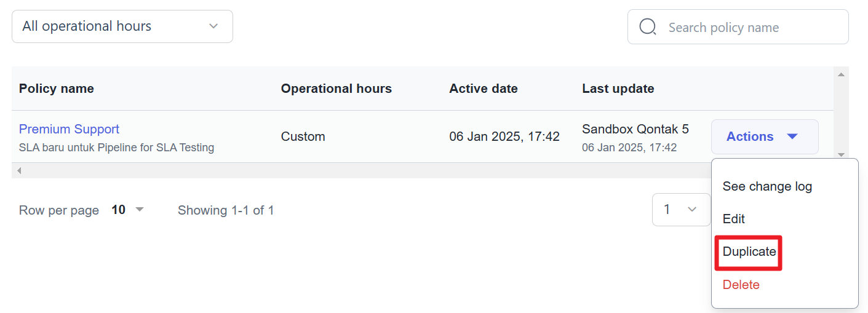Choose Edit from the Actions menu
Image resolution: width=868 pixels, height=313 pixels.
pyautogui.click(x=734, y=219)
